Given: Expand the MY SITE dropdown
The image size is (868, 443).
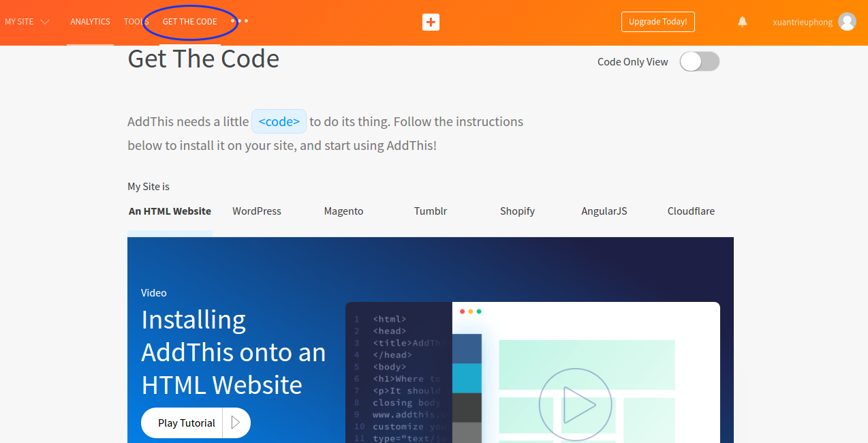Looking at the screenshot, I should (27, 22).
